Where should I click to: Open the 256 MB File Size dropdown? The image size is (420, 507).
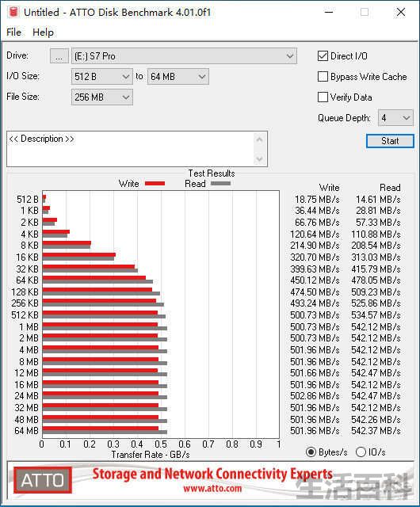tap(102, 97)
